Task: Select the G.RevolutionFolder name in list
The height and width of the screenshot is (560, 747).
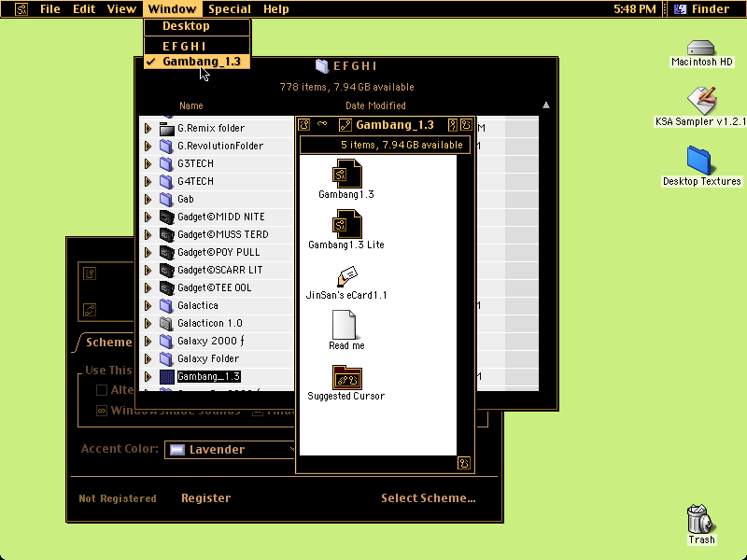Action: (x=220, y=146)
